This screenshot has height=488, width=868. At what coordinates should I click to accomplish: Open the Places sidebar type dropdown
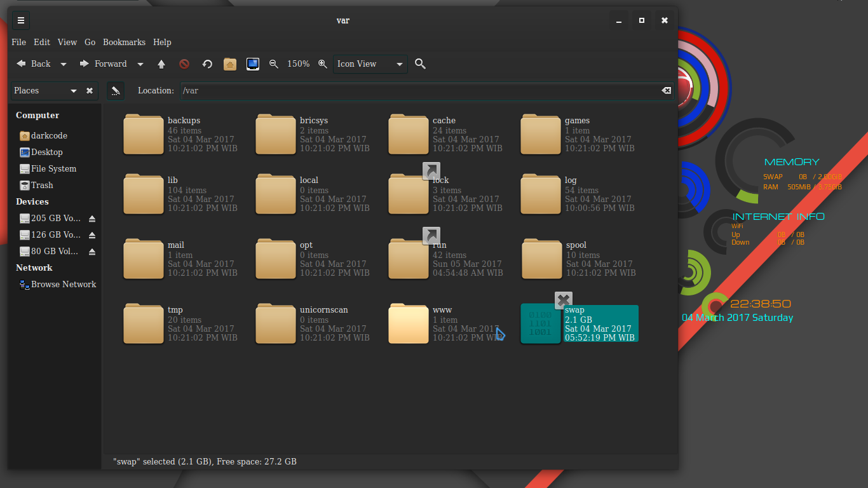46,91
